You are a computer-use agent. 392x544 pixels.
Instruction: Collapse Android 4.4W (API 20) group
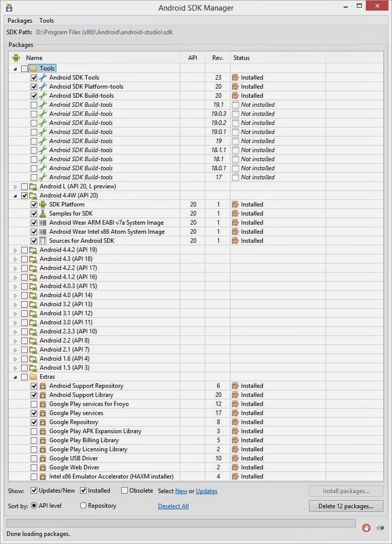point(15,196)
